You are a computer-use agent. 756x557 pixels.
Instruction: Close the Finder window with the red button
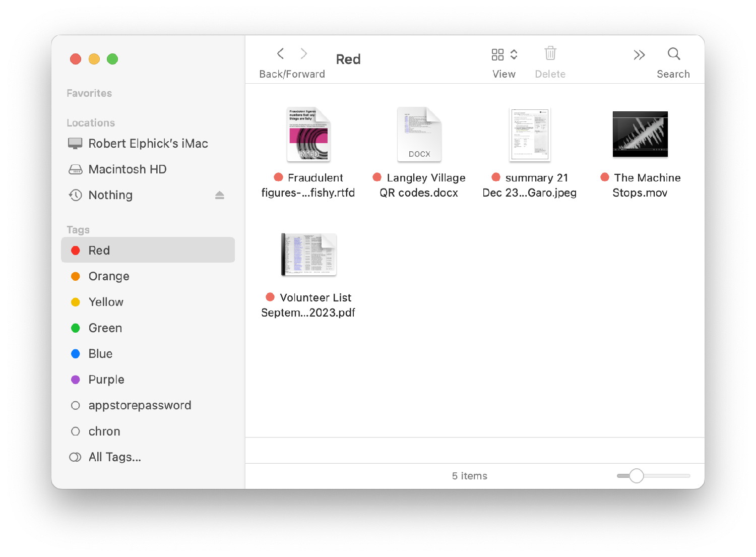(x=76, y=59)
